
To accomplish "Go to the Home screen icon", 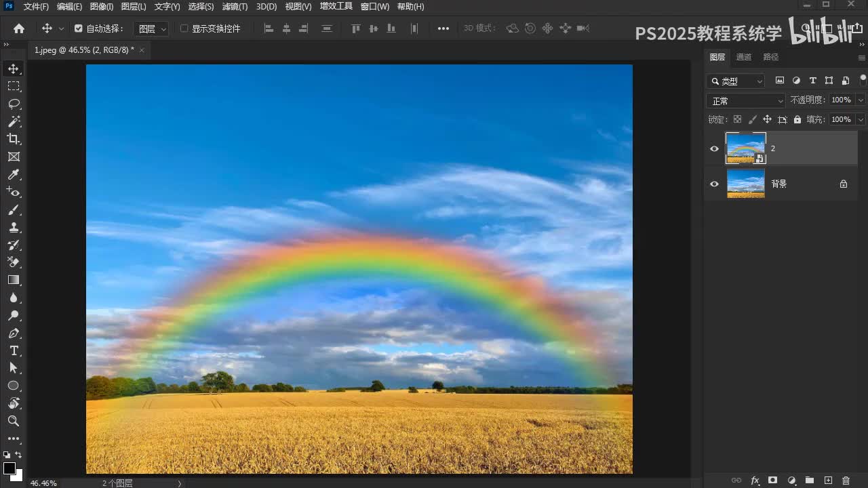I will tap(19, 28).
